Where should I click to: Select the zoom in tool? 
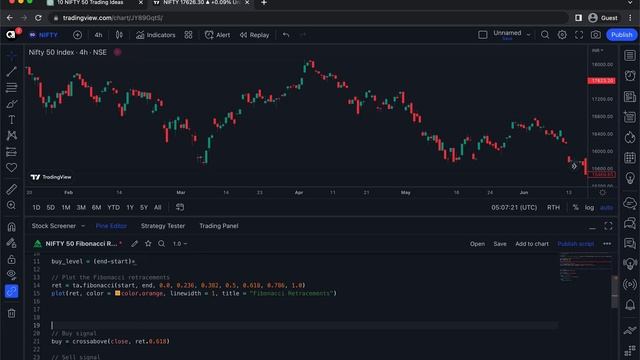tap(11, 205)
